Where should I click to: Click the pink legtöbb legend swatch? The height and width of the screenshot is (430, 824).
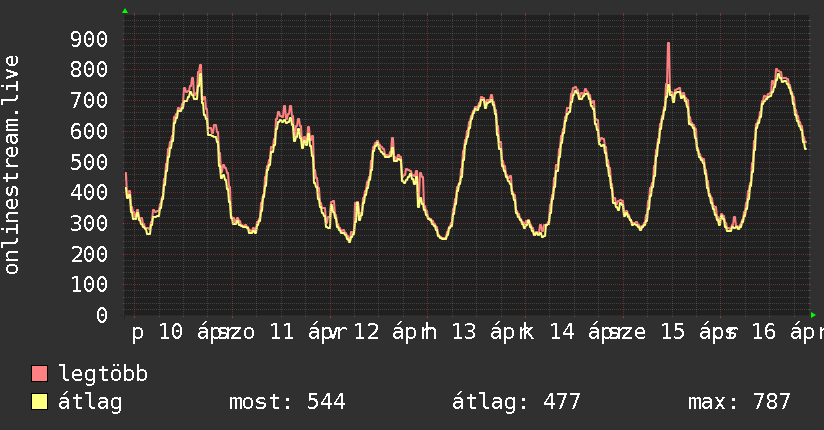[x=39, y=374]
